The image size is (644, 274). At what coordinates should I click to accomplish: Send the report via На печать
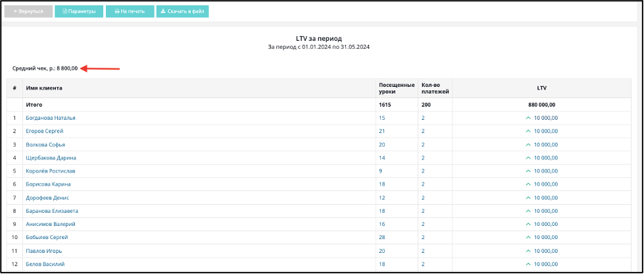[130, 11]
